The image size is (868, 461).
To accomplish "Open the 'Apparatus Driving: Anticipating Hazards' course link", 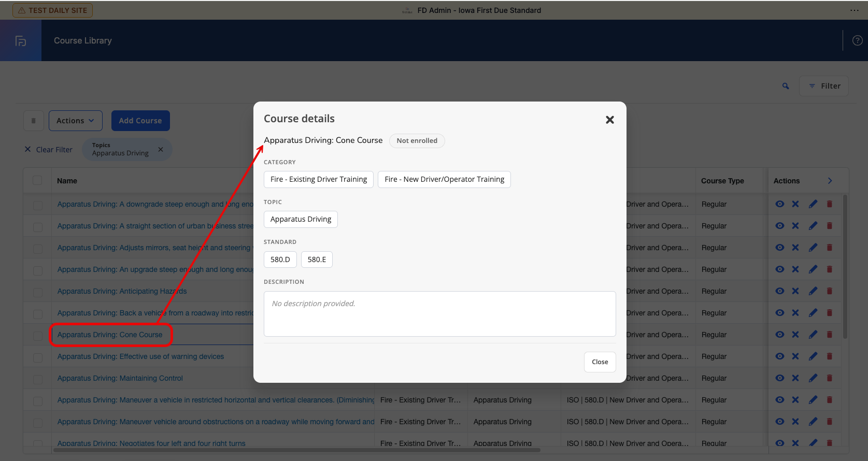I will [122, 291].
